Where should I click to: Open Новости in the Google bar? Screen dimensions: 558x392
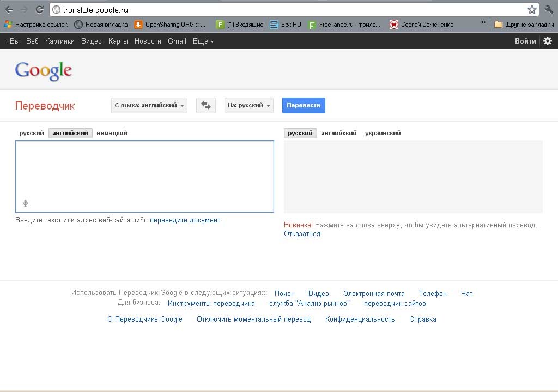148,41
